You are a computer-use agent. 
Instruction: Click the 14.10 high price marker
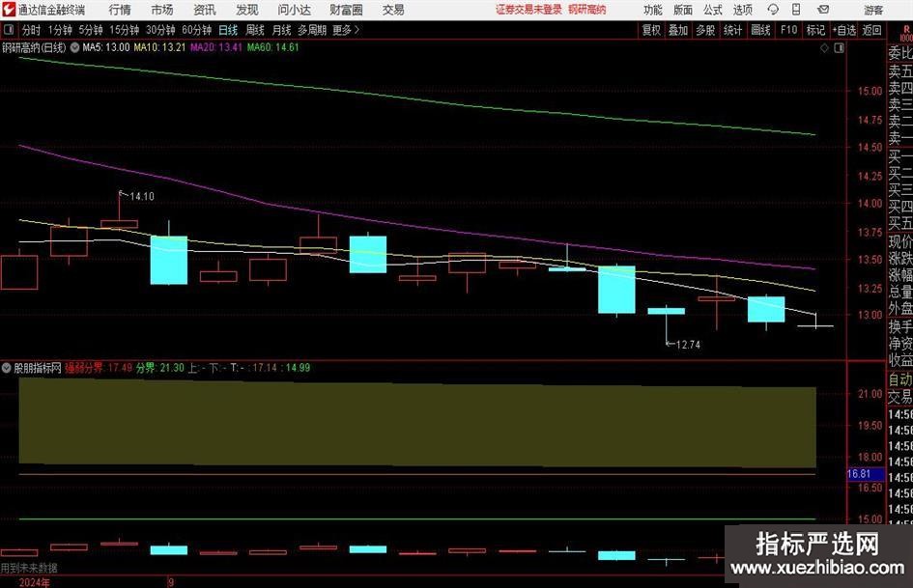141,196
